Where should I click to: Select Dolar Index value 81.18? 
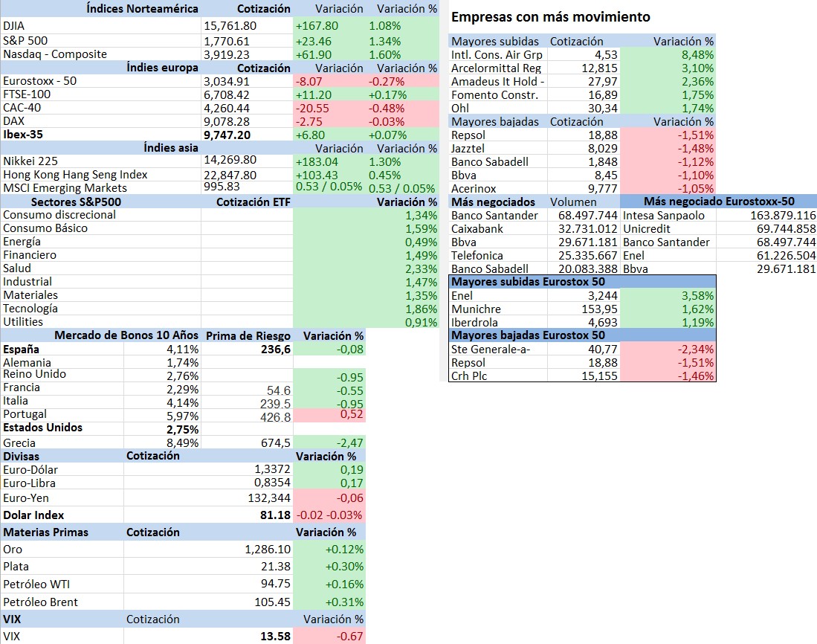coord(275,515)
